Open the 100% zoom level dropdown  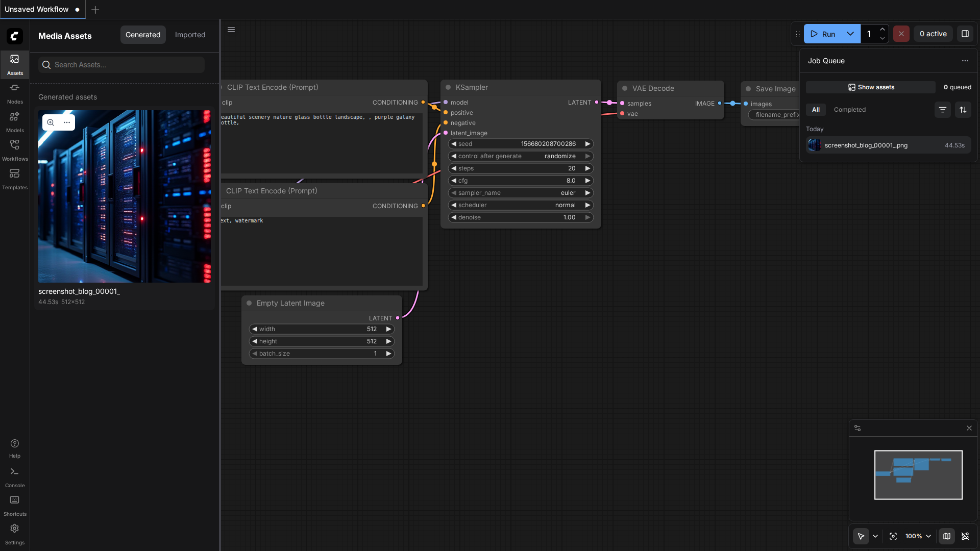tap(918, 536)
